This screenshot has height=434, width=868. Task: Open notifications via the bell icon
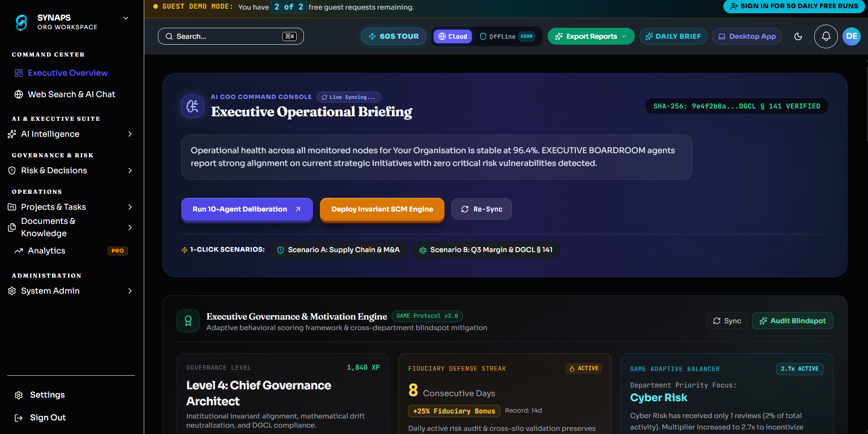[x=826, y=36]
